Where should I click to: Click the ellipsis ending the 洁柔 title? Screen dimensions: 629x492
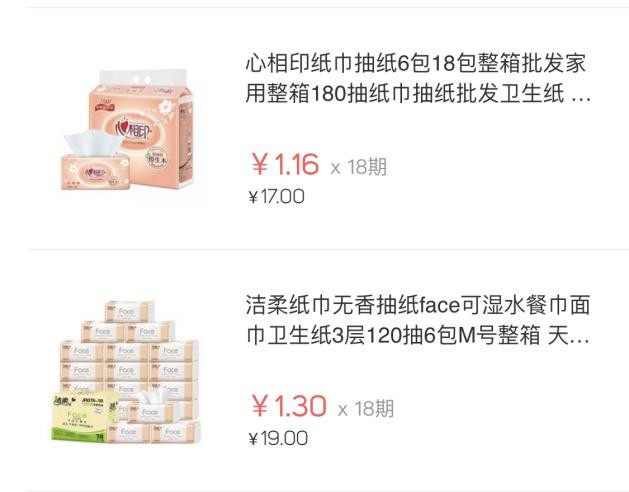580,340
